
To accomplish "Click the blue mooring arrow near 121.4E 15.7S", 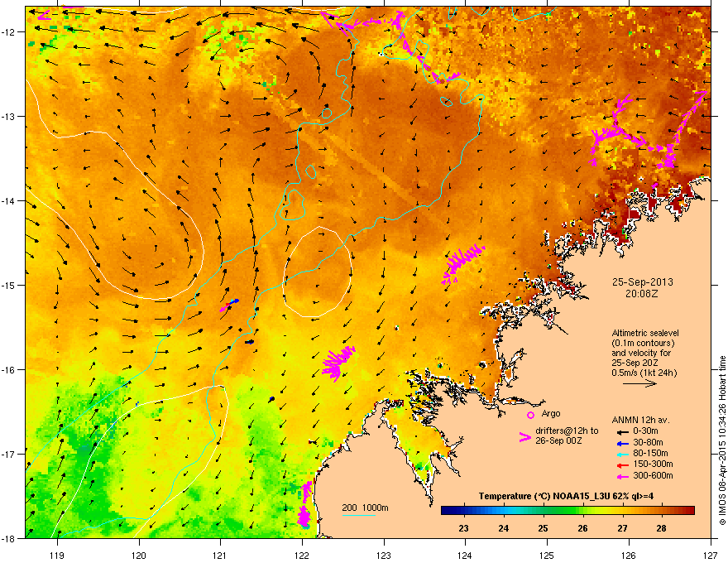I will (x=249, y=342).
